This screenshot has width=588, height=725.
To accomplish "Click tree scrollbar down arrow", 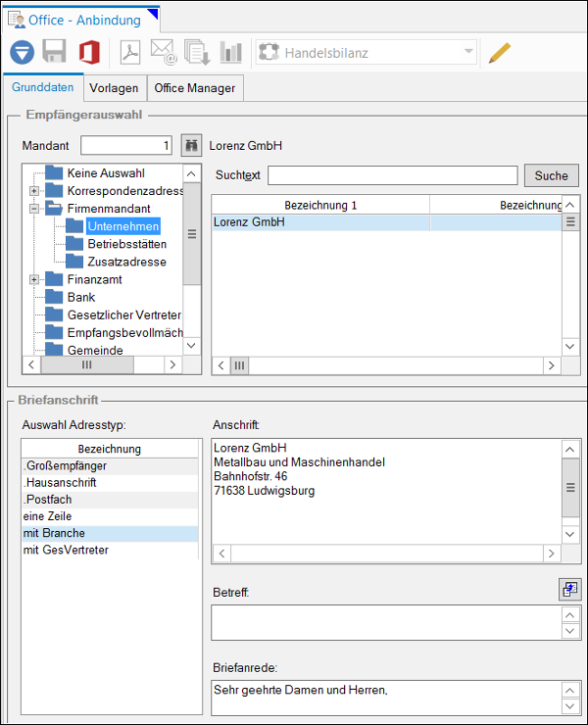I will coord(191,346).
